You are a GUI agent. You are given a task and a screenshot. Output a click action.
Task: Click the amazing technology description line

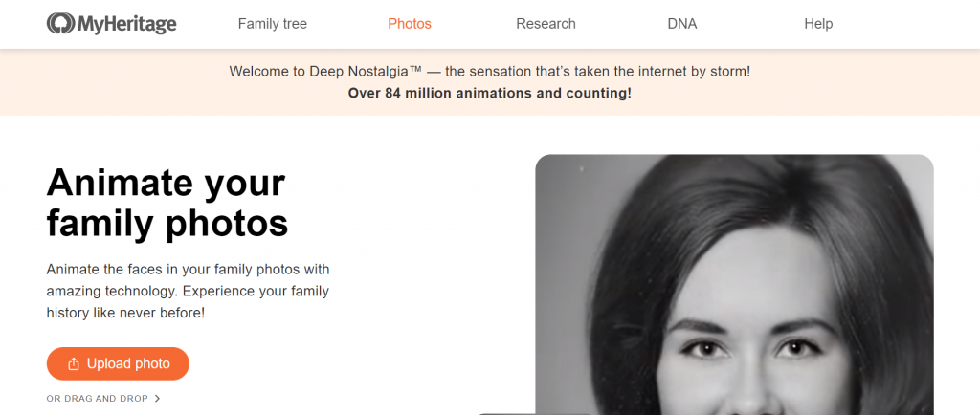tap(188, 291)
